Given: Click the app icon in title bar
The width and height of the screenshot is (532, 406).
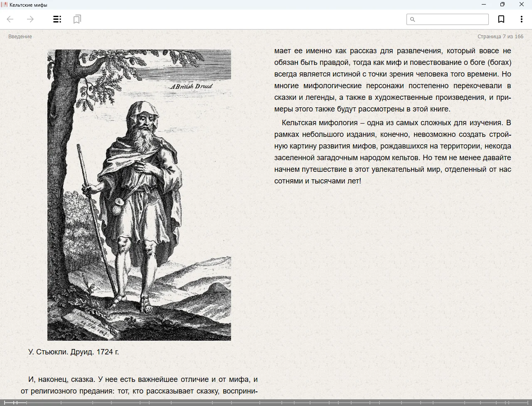Looking at the screenshot, I should tap(4, 5).
